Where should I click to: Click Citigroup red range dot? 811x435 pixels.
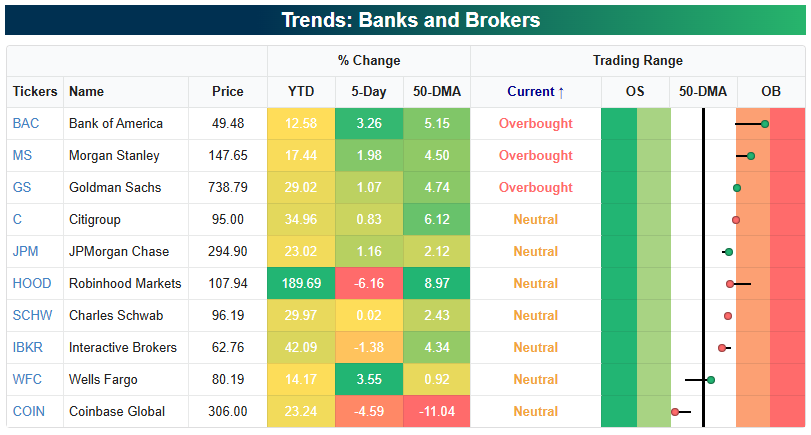pos(736,220)
